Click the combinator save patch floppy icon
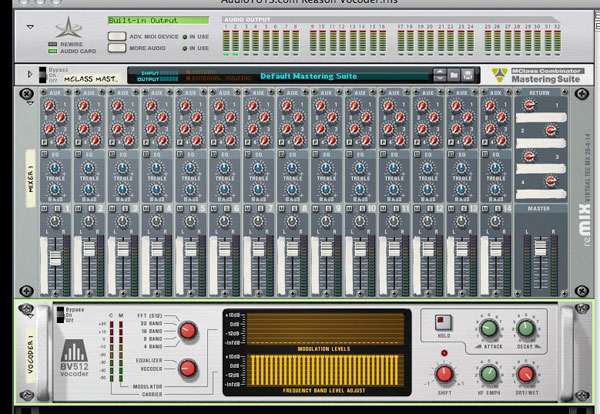 click(468, 75)
